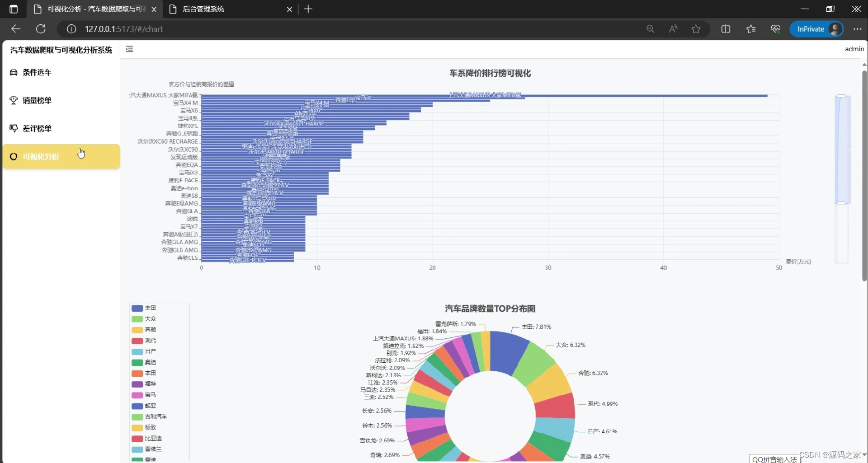The height and width of the screenshot is (463, 868).
Task: Click the page vertical scrollbar
Action: click(864, 176)
